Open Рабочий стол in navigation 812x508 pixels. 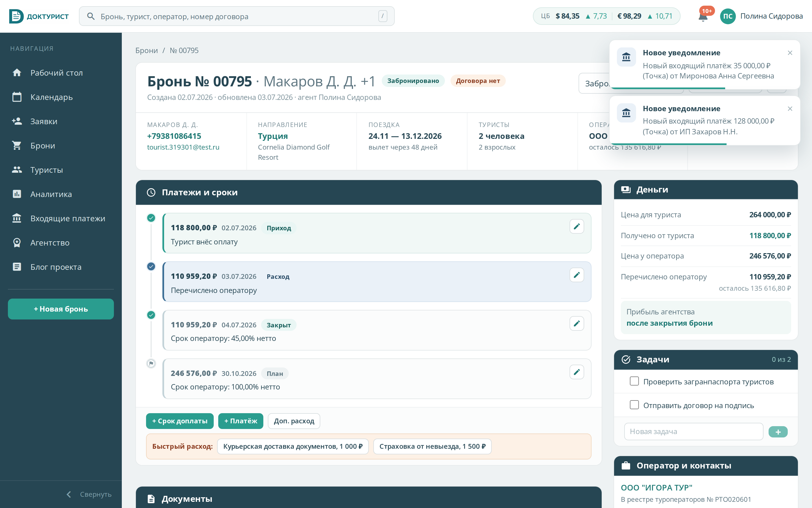coord(61,73)
